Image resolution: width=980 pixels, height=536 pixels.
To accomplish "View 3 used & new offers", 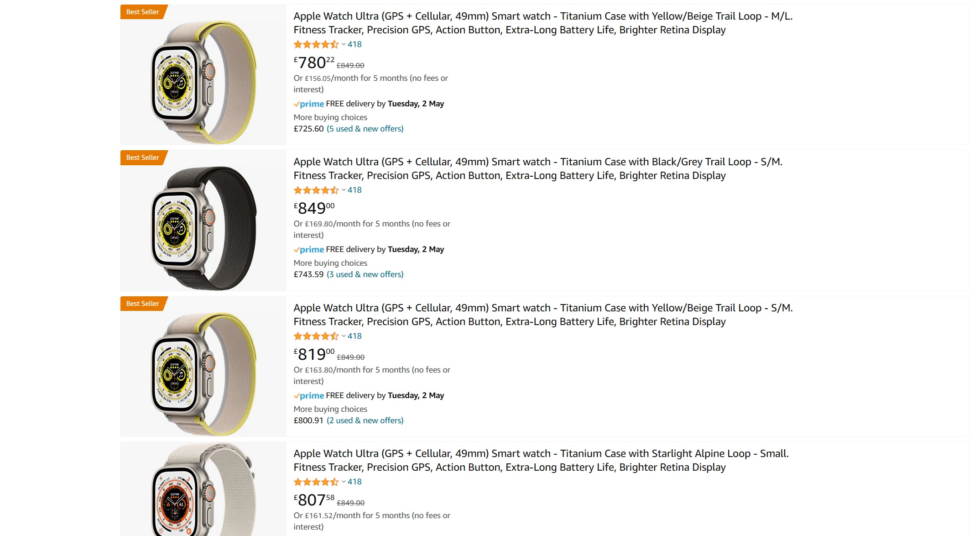I will 365,274.
